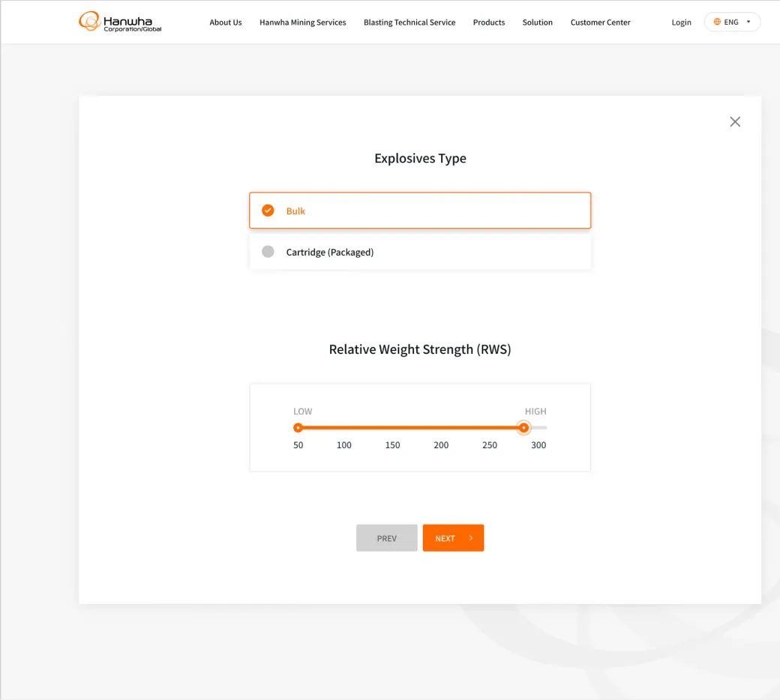The image size is (780, 700).
Task: Select Cartridge (Packaged) explosives type
Action: [420, 252]
